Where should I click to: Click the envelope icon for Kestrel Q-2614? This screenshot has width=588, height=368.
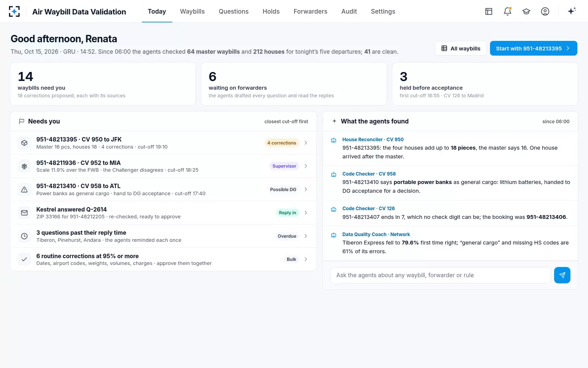coord(24,213)
